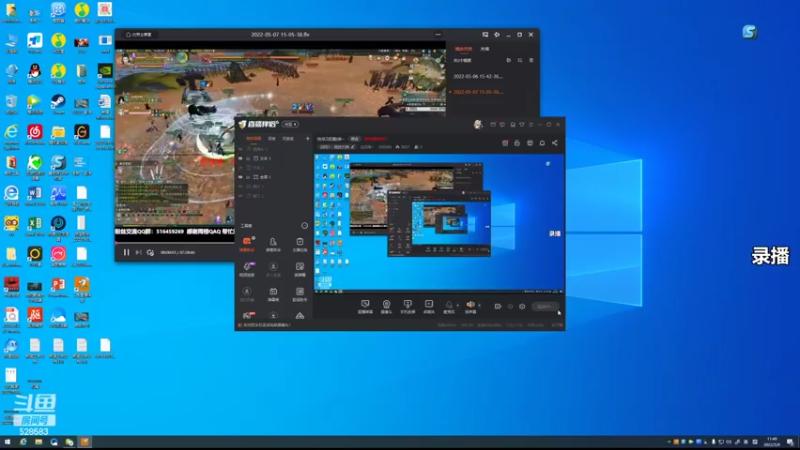Image resolution: width=800 pixels, height=450 pixels.
Task: Pin the video player window on top
Action: [x=496, y=35]
